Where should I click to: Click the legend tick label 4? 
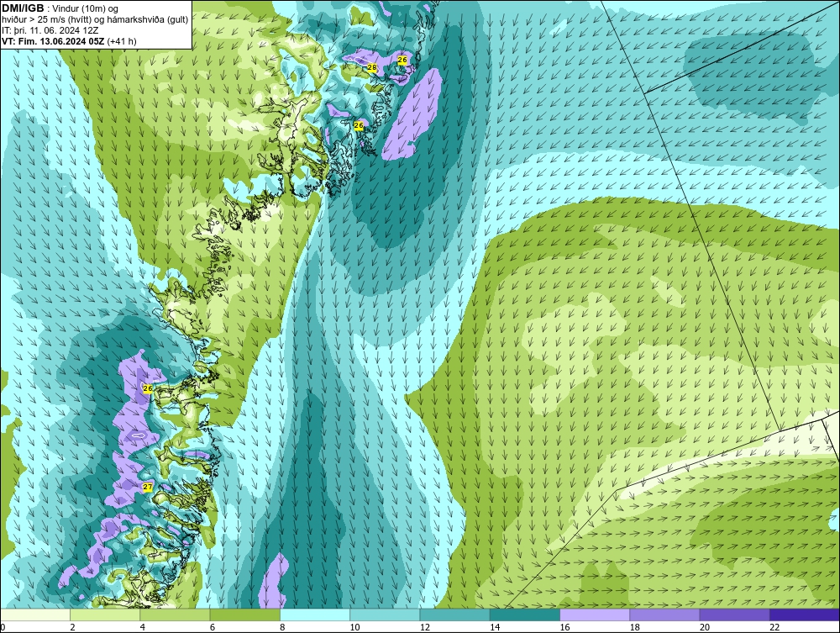point(143,627)
